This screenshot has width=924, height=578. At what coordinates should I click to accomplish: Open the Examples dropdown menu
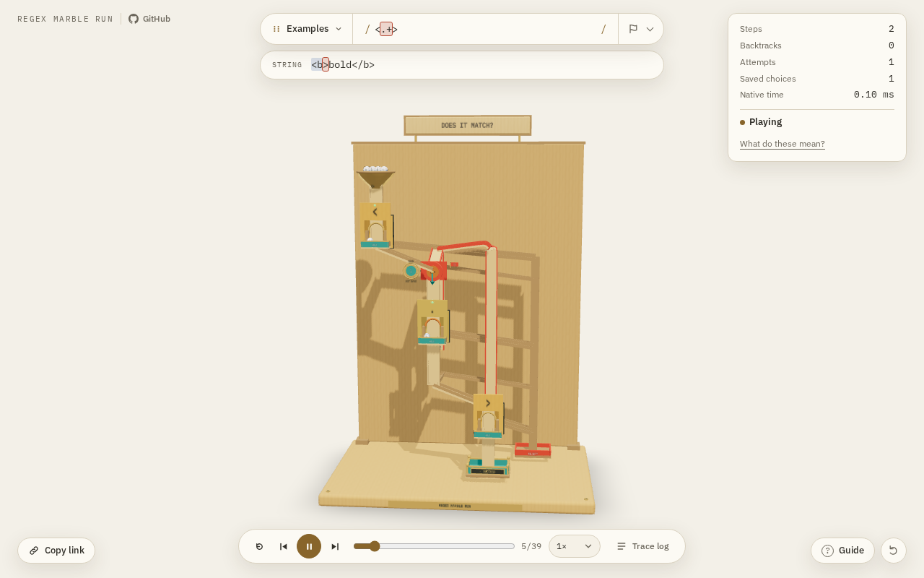[x=307, y=29]
